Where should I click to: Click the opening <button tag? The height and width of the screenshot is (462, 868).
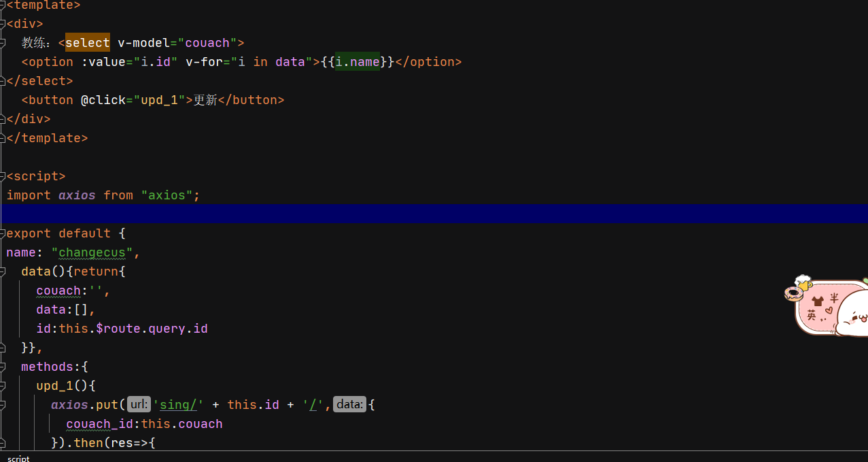point(47,100)
